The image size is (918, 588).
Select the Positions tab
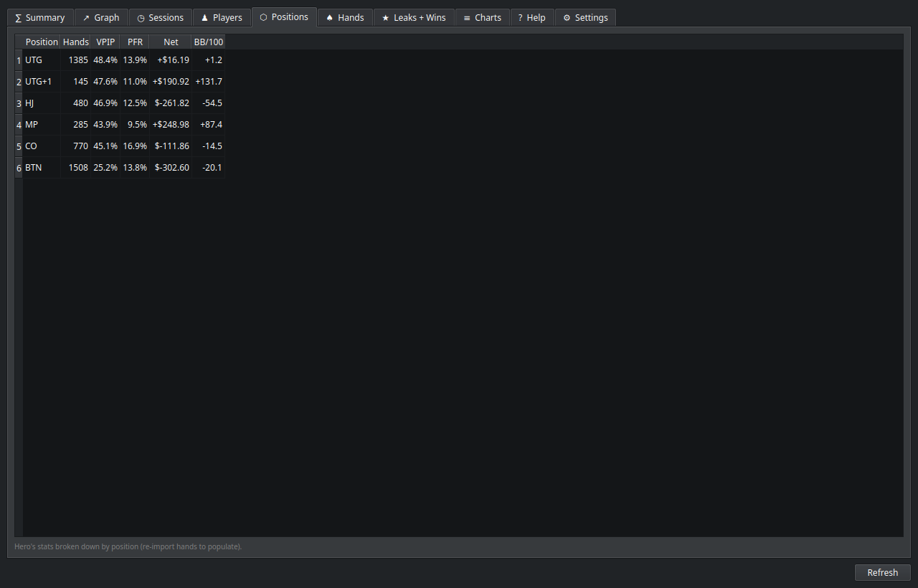284,16
